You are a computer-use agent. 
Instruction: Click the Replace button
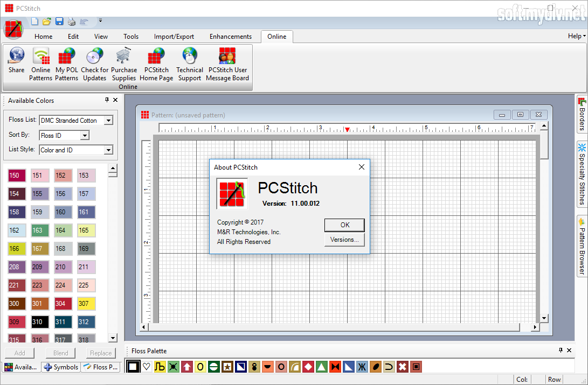click(x=100, y=353)
